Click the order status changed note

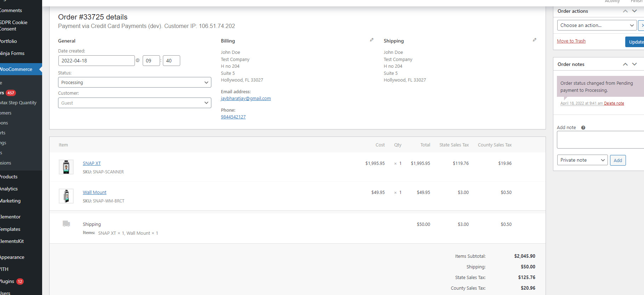coord(600,87)
